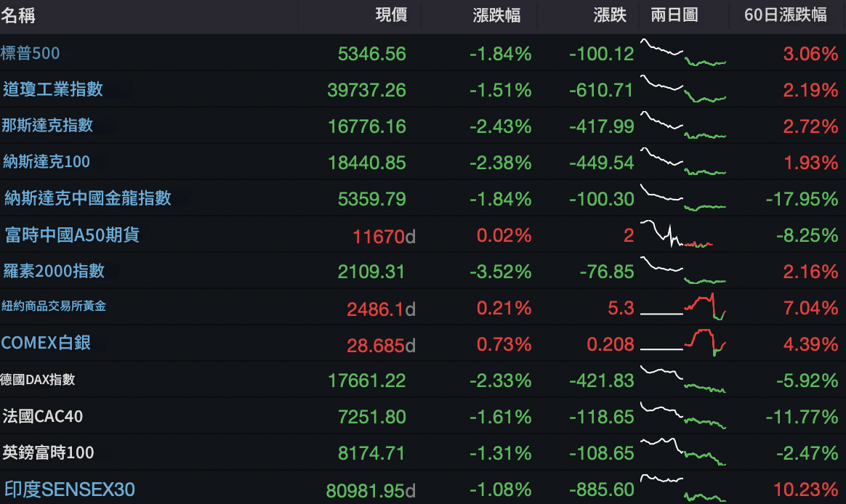This screenshot has width=846, height=504.
Task: Click the -885.60 change value
Action: pos(602,489)
